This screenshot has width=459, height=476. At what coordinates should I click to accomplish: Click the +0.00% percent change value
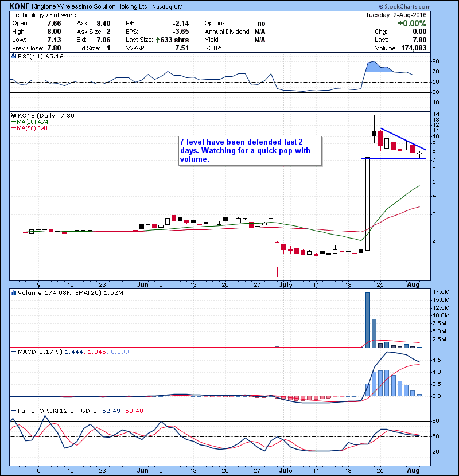click(412, 24)
